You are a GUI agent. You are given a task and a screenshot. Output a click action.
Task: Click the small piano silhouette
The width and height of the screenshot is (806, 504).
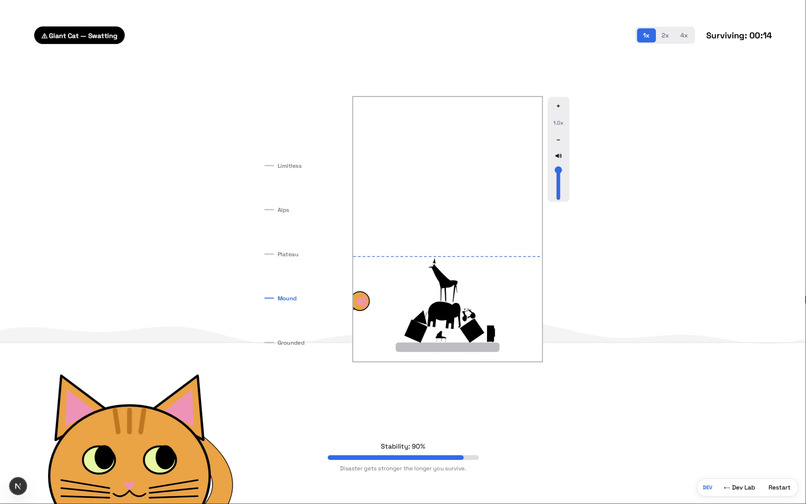tap(441, 336)
